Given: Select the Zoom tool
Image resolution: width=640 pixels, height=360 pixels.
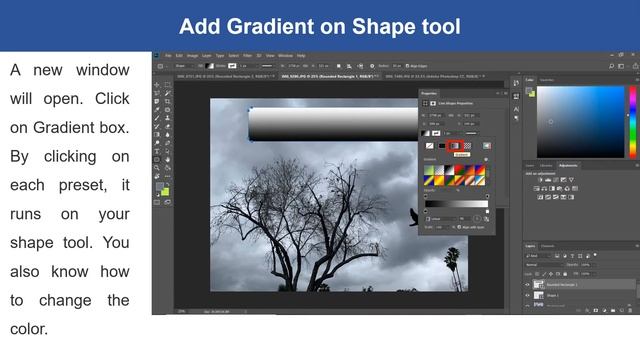Looking at the screenshot, I should 157,168.
